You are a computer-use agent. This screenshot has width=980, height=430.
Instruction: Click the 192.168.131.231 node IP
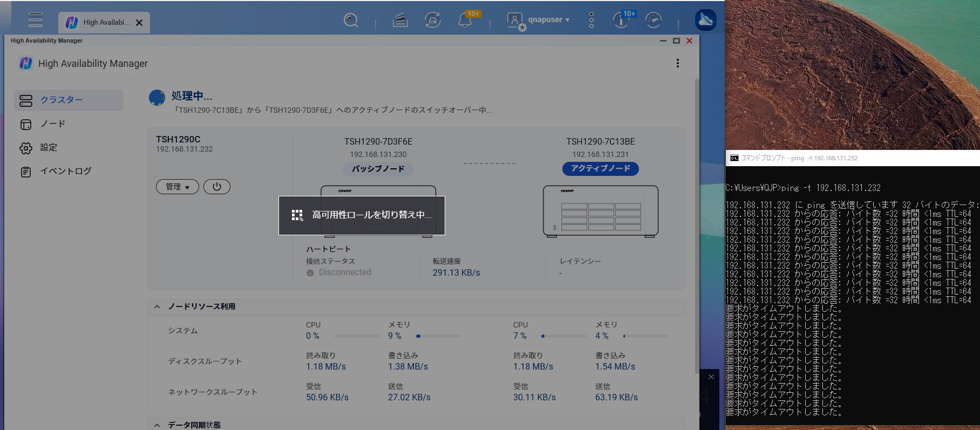pos(601,154)
